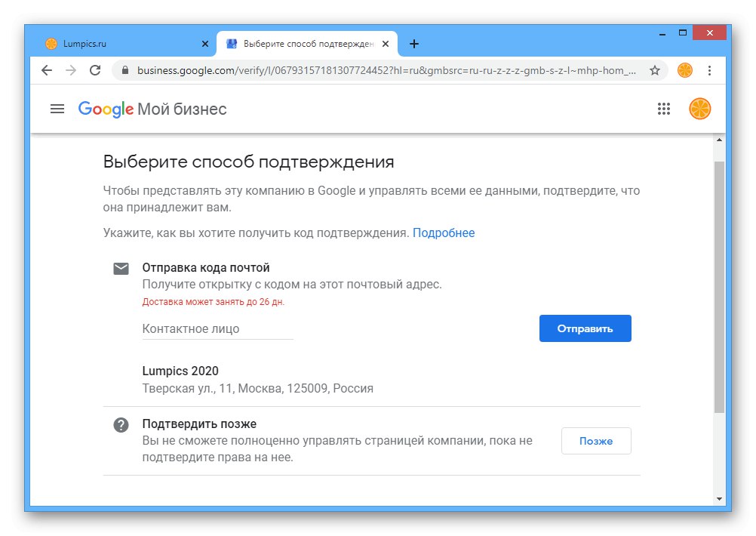Open the Google apps grid
Viewport: 756px width, 536px height.
point(664,109)
